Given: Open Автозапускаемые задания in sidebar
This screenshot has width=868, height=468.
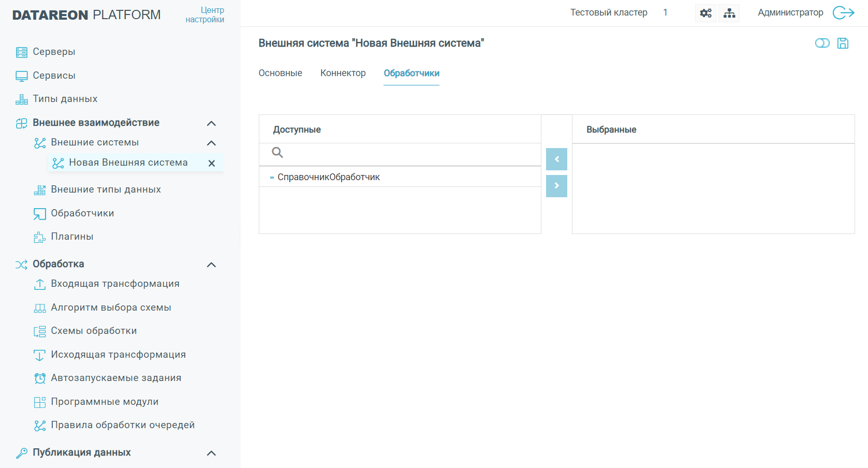Looking at the screenshot, I should [116, 378].
